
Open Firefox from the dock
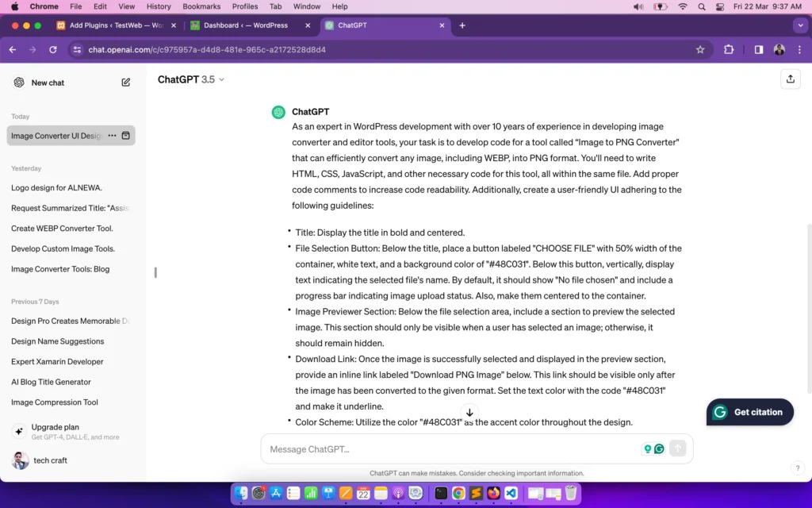[x=493, y=493]
